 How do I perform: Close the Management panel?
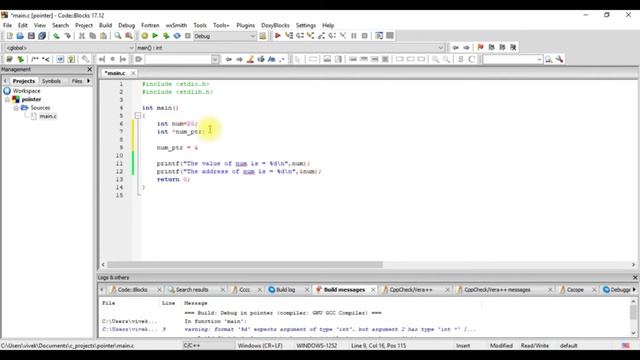90,69
